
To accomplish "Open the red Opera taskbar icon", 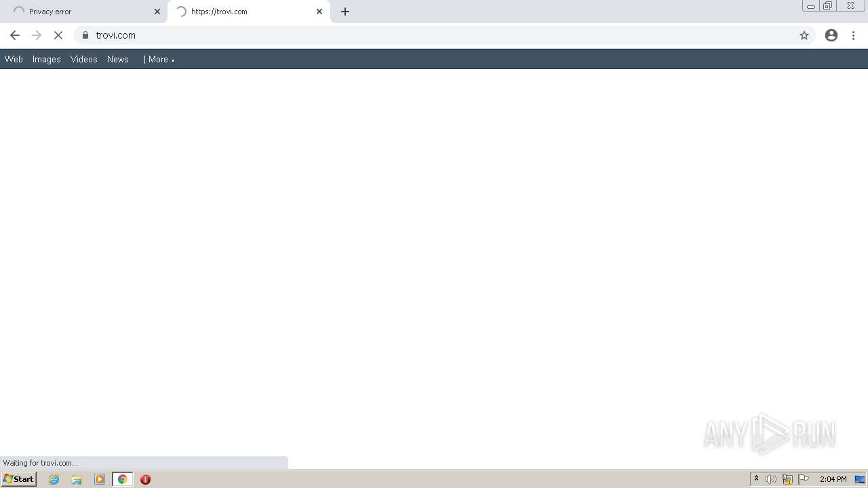I will (x=145, y=479).
